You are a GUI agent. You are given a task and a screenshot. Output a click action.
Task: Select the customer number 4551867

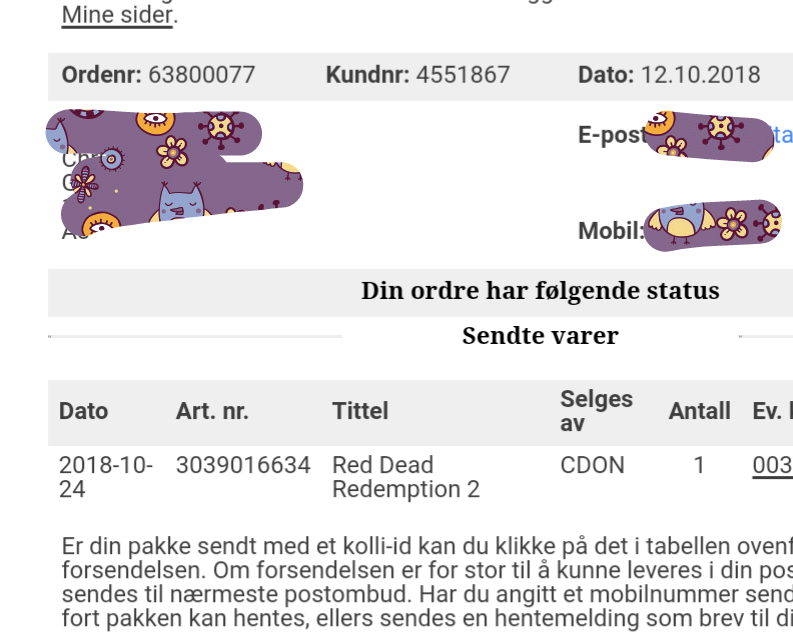pos(463,75)
